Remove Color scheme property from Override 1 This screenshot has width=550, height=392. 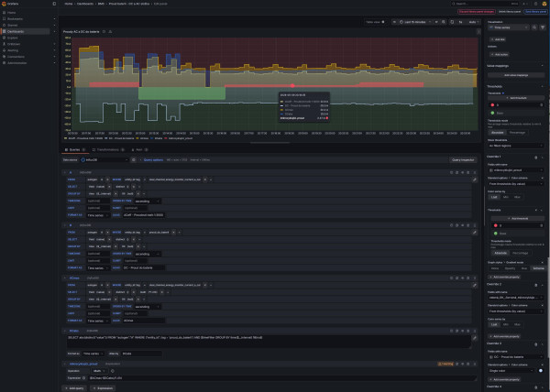point(543,178)
